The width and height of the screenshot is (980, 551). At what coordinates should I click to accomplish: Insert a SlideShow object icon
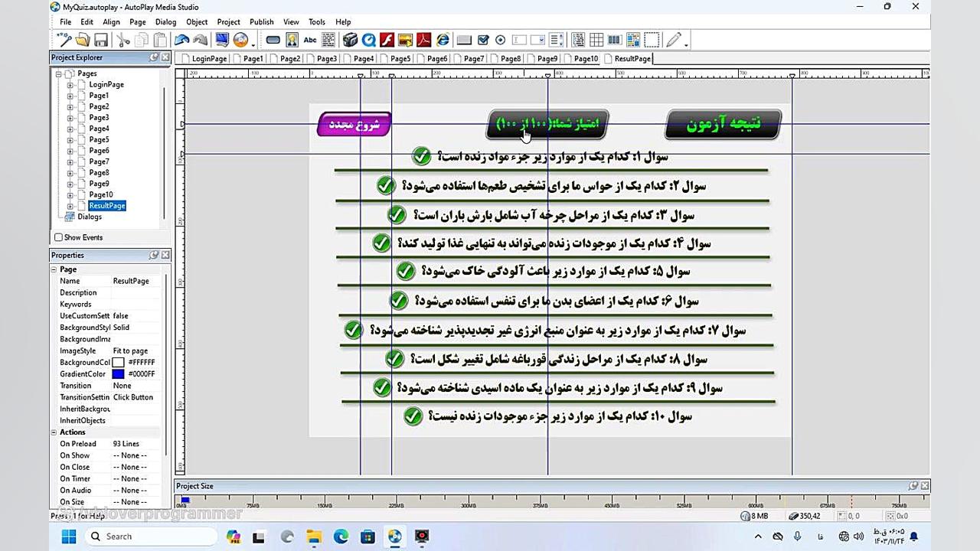[x=406, y=40]
